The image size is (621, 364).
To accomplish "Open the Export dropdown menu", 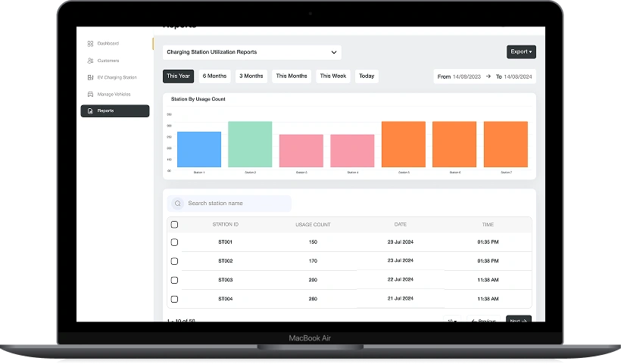I will coord(521,52).
